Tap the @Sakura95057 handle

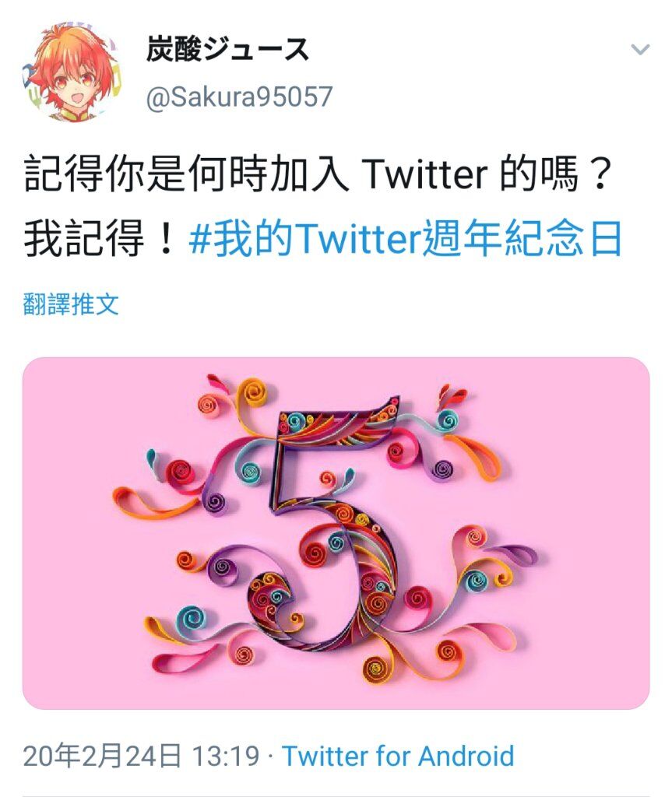pyautogui.click(x=239, y=97)
